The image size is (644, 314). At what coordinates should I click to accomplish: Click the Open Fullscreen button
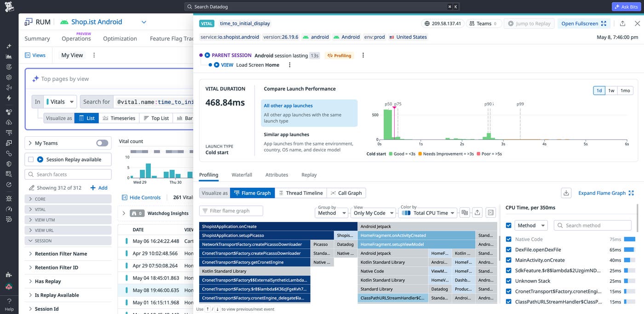pos(584,23)
